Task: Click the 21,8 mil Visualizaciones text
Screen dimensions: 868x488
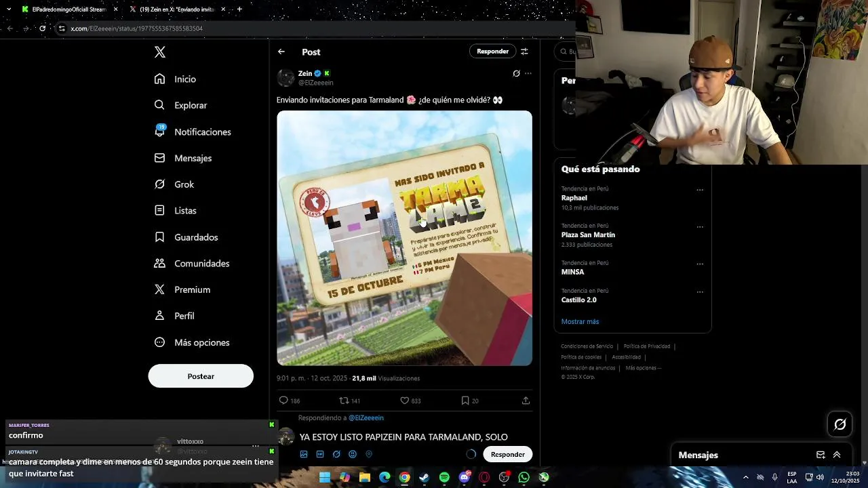Action: 386,378
